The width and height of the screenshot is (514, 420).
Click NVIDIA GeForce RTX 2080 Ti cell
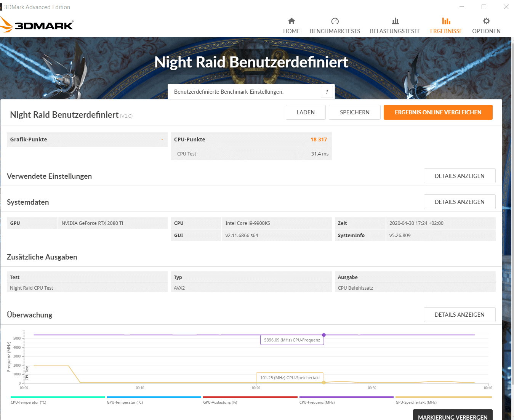point(113,223)
